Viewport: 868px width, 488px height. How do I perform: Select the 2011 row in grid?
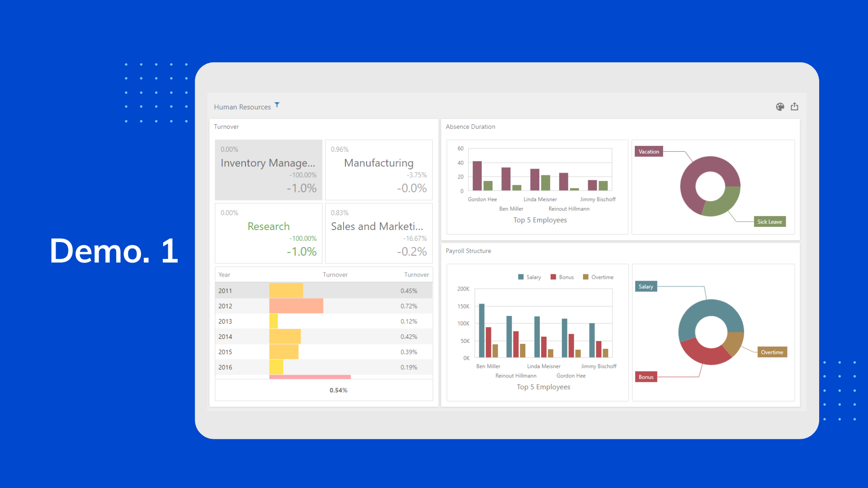click(x=225, y=291)
